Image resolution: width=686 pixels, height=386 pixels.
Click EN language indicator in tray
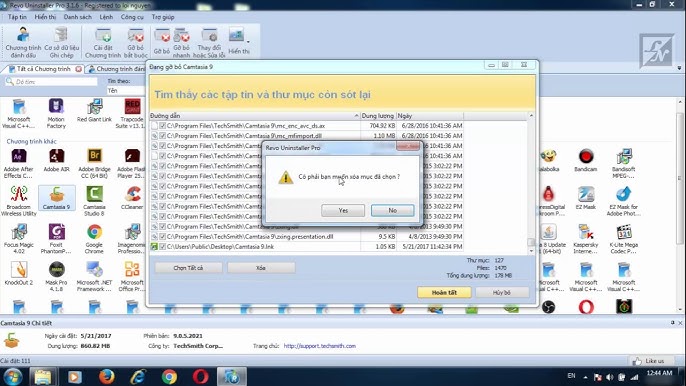point(571,375)
